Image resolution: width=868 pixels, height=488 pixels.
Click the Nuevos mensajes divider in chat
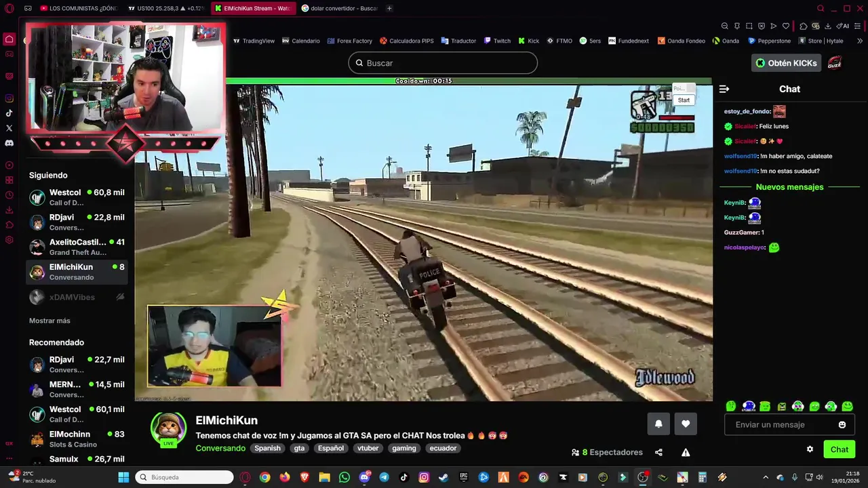tap(789, 187)
